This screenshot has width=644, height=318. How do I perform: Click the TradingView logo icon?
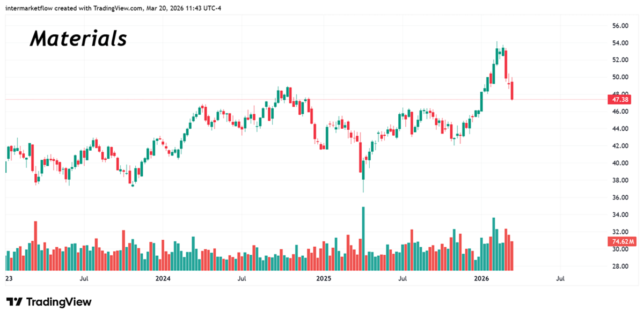point(14,302)
